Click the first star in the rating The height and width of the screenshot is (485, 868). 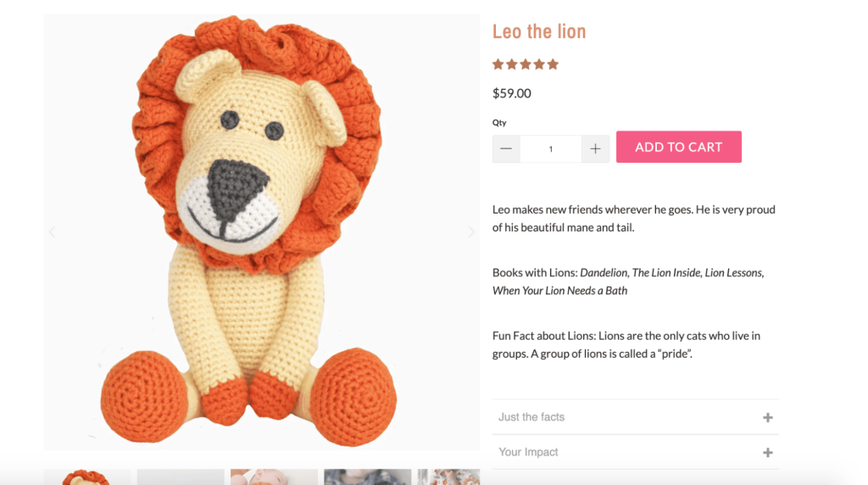pos(498,64)
